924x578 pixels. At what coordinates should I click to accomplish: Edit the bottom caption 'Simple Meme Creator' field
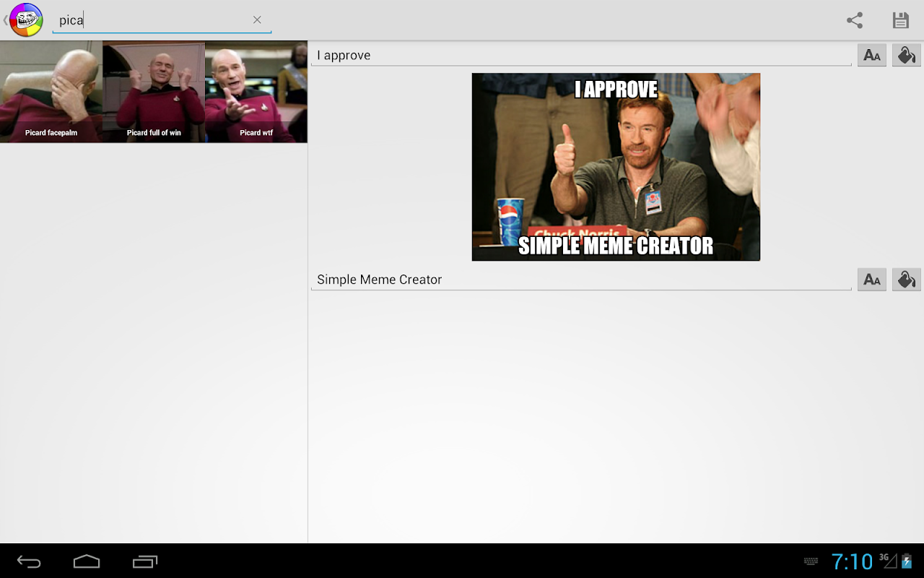click(581, 280)
